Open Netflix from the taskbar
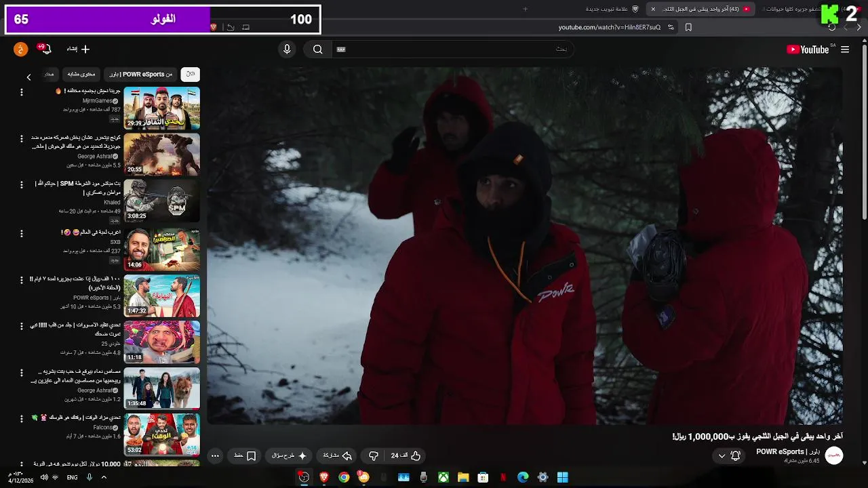Screen dimensions: 868x488 click(x=503, y=477)
